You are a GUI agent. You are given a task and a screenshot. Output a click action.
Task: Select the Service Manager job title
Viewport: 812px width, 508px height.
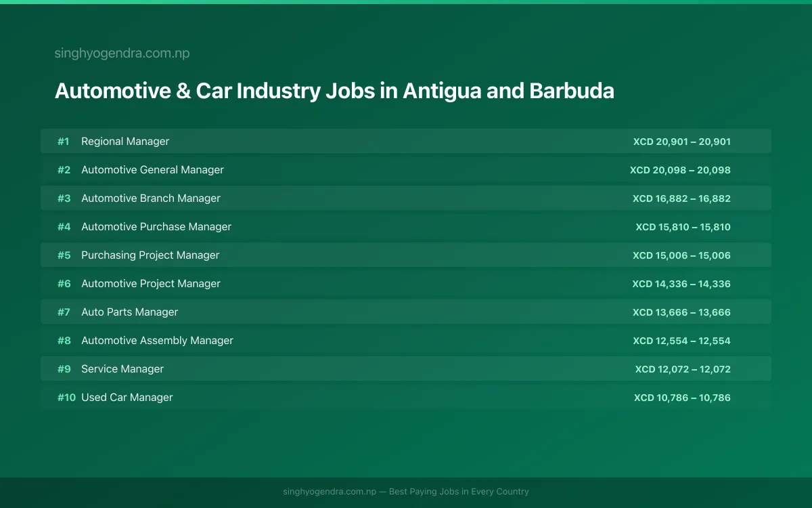coord(122,369)
